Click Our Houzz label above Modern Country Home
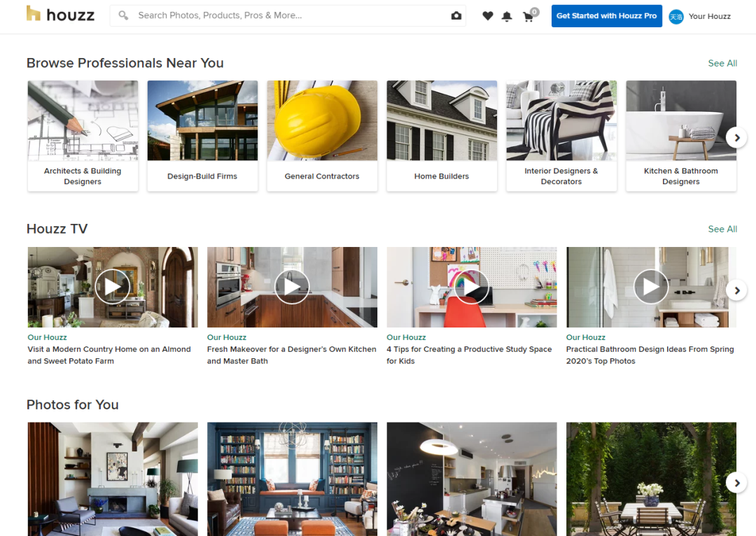The image size is (756, 536). tap(48, 337)
